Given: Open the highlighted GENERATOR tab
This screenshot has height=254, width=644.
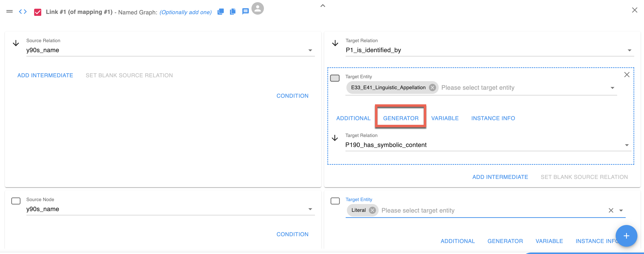Looking at the screenshot, I should coord(401,118).
